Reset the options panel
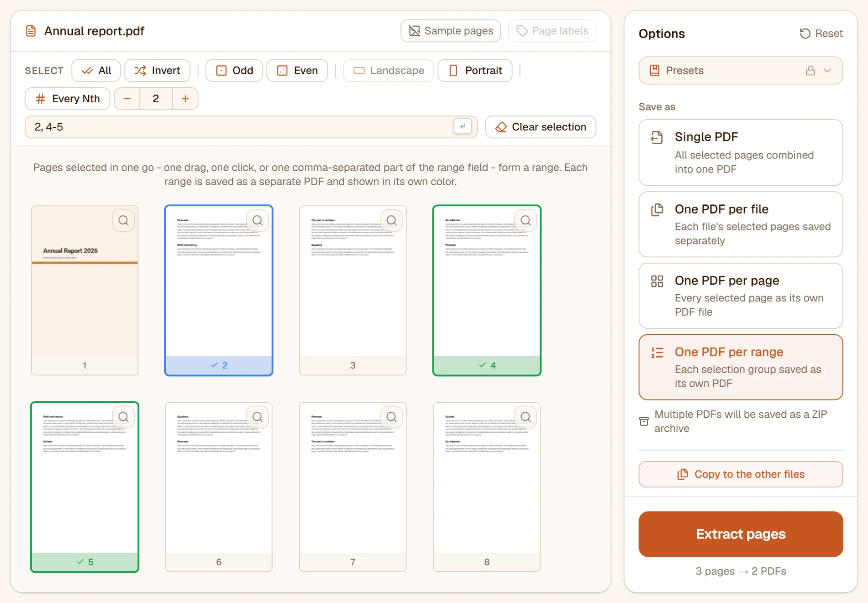Viewport: 868px width, 603px height. (821, 33)
